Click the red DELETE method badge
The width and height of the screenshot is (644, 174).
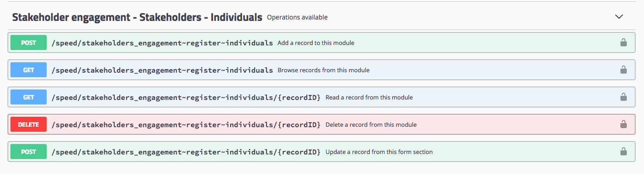click(x=29, y=124)
